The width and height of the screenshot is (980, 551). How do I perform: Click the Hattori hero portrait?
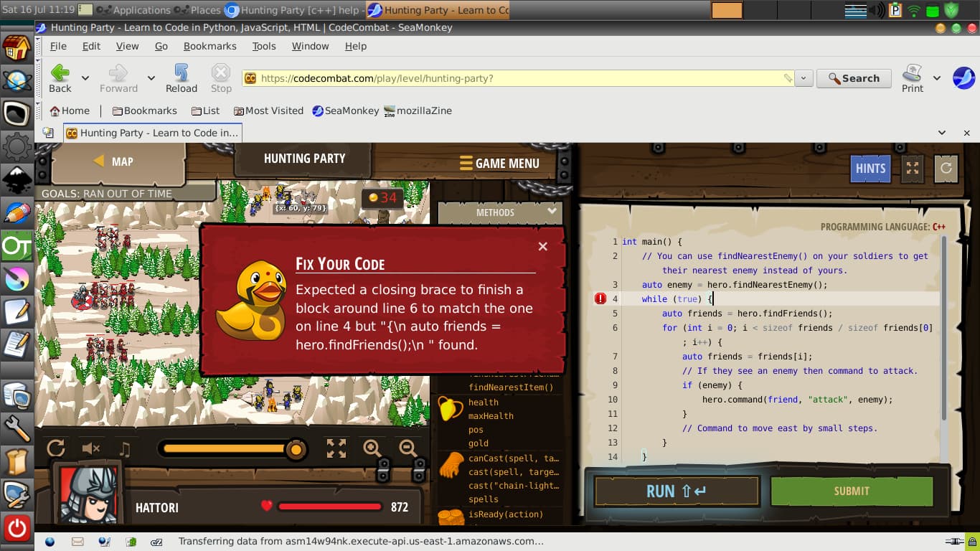(x=89, y=494)
